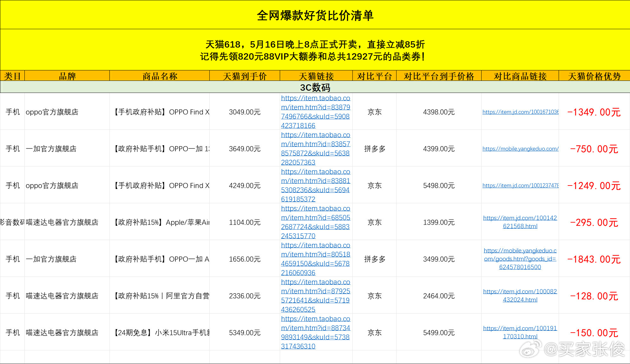Click the -295.00元 price advantage cell
Image resolution: width=630 pixels, height=364 pixels.
pos(594,222)
